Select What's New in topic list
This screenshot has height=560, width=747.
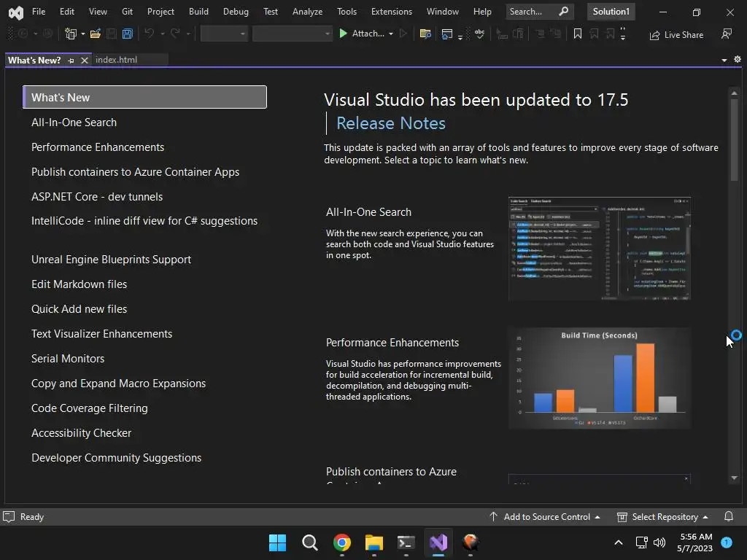145,97
